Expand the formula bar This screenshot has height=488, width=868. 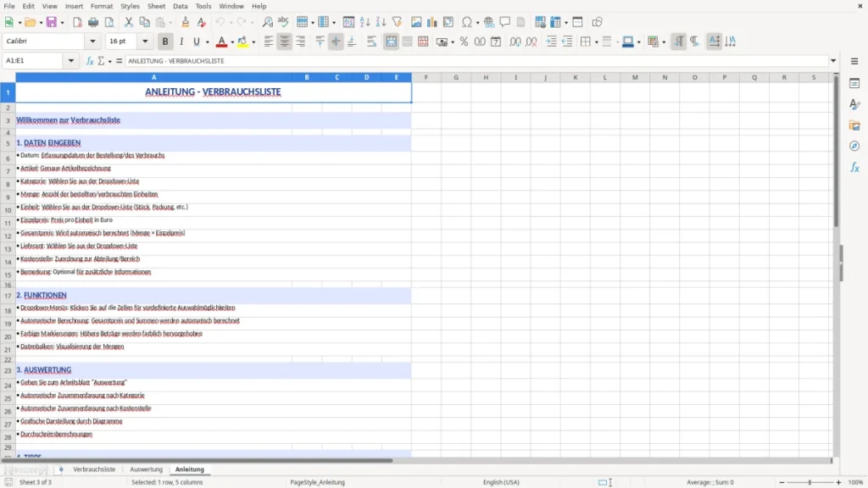(833, 61)
